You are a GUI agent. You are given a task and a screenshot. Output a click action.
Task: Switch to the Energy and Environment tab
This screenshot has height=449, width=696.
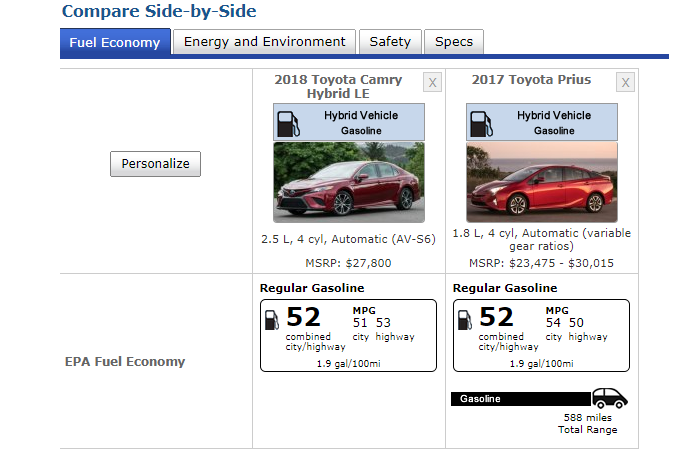coord(265,42)
